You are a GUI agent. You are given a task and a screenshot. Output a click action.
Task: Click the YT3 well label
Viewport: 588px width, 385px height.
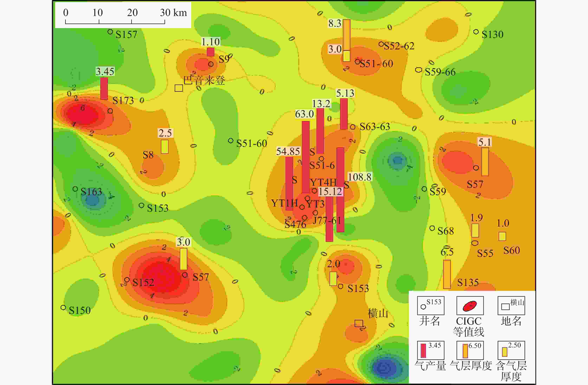315,204
